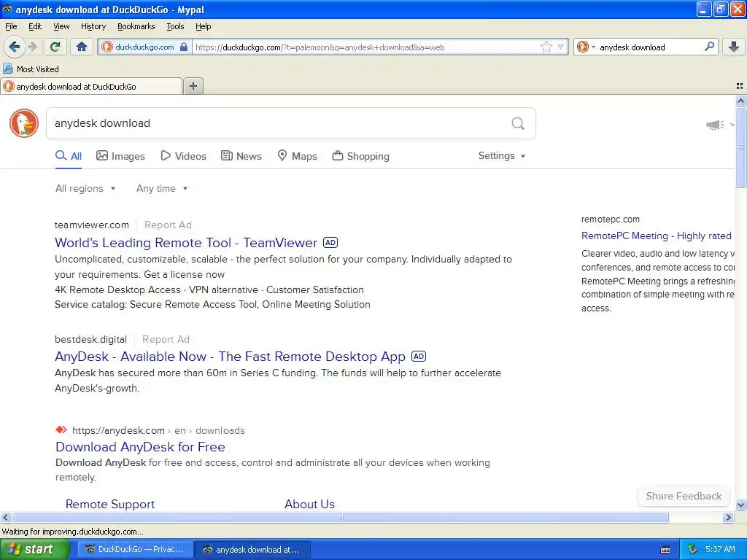747x560 pixels.
Task: Click the vertical scrollbar down arrow
Action: click(x=740, y=505)
